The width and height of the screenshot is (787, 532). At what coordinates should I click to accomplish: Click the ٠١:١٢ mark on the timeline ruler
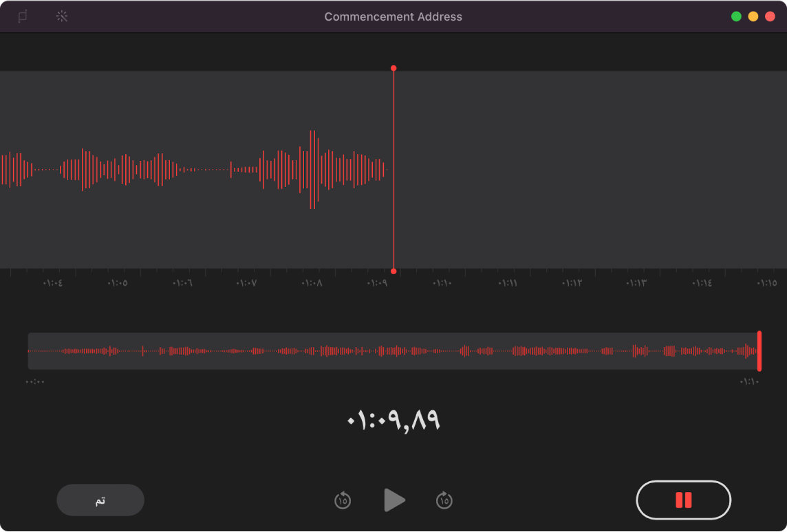click(571, 283)
